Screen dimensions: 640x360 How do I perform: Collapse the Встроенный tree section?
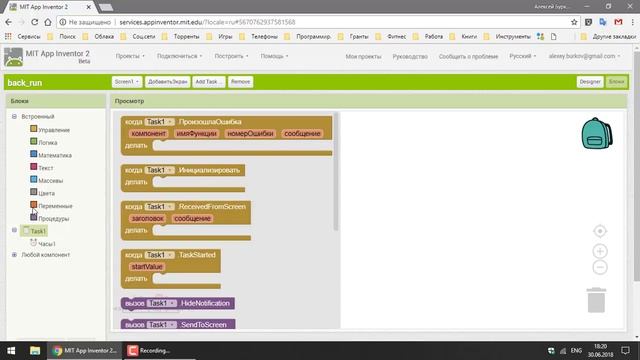tap(14, 116)
